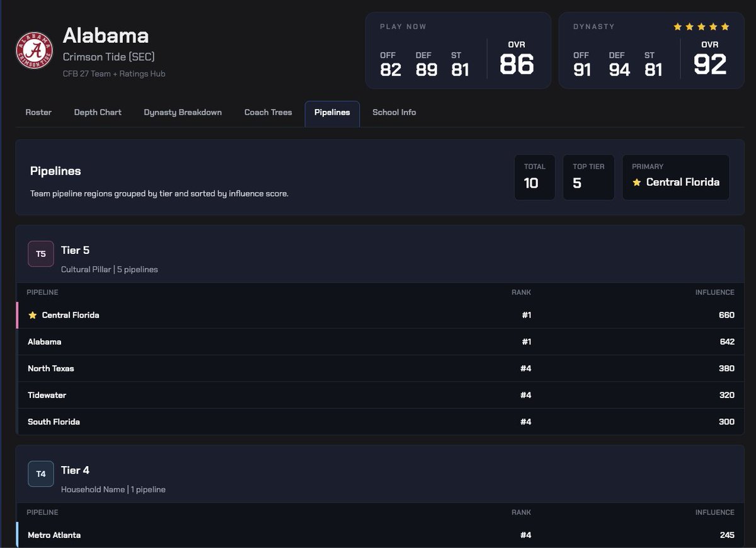The width and height of the screenshot is (756, 548).
Task: Click Tier 5 table PIPELINE column header
Action: click(42, 292)
